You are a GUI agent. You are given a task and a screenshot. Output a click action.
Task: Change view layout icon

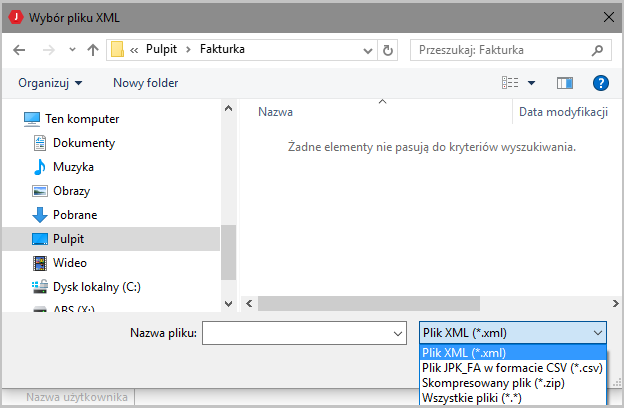[x=510, y=83]
